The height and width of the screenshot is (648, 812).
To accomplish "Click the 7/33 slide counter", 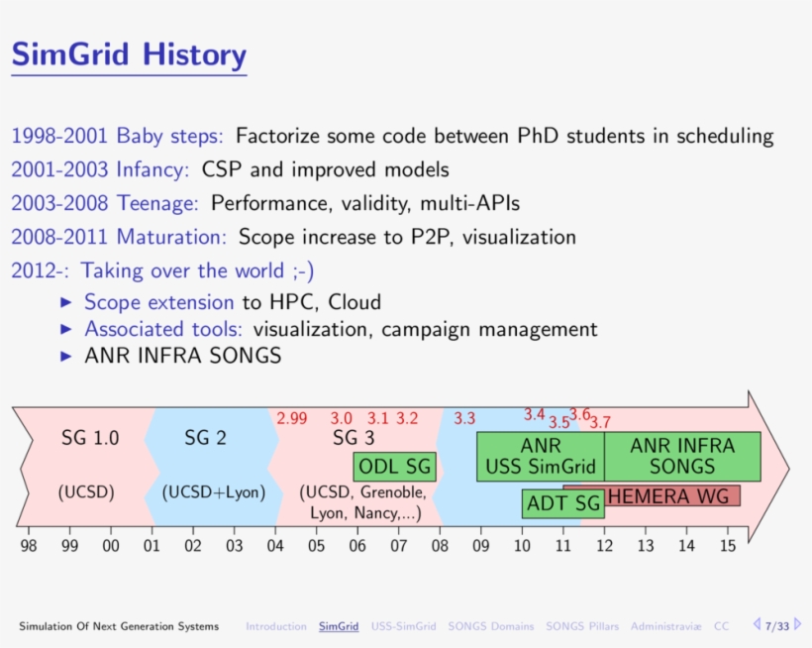I will tap(777, 626).
